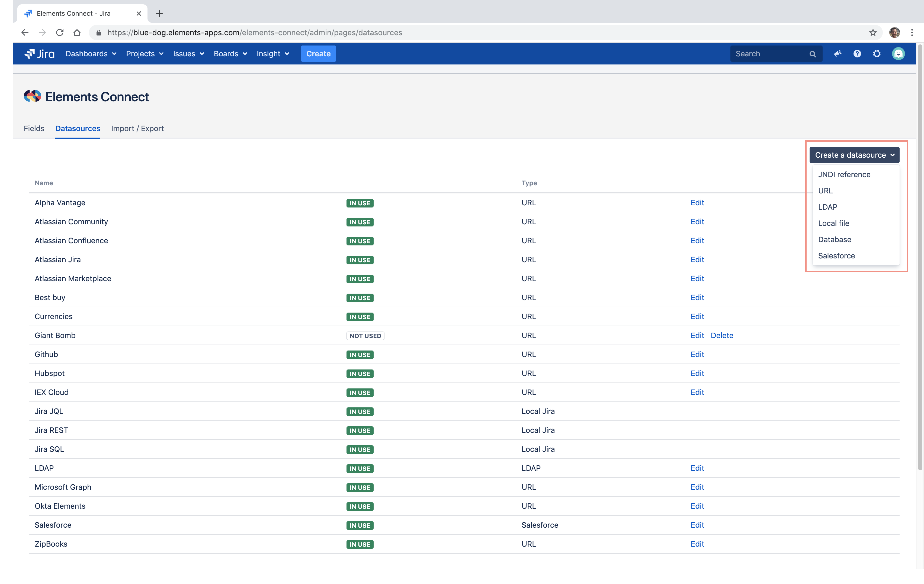The height and width of the screenshot is (584, 924).
Task: Collapse the Create a datasource dropdown
Action: 854,155
